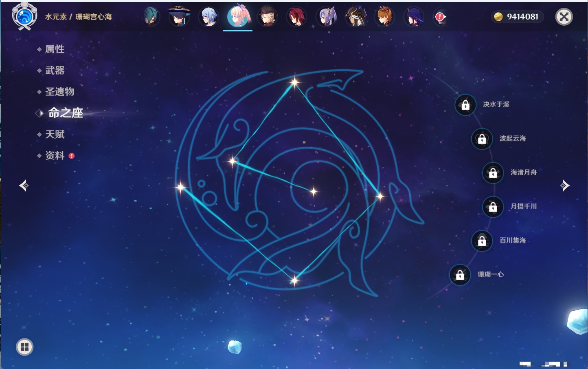Click the 海渚月舟 constellation label

point(524,172)
